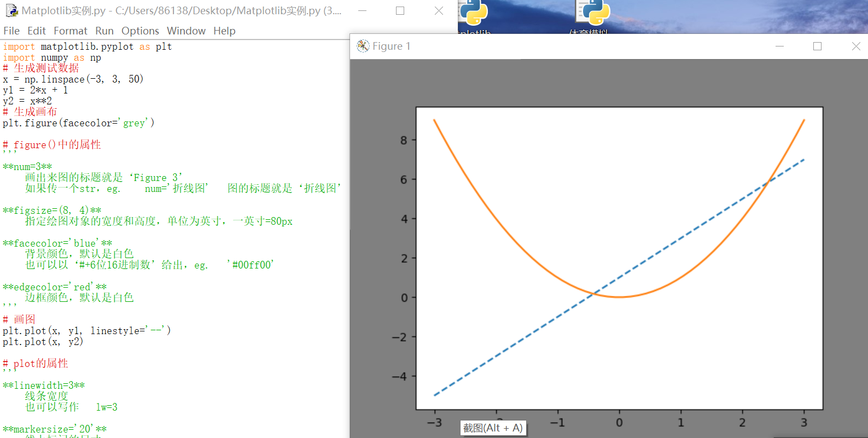
Task: Click the code line 'plt.plot(x, y2)'
Action: click(43, 342)
